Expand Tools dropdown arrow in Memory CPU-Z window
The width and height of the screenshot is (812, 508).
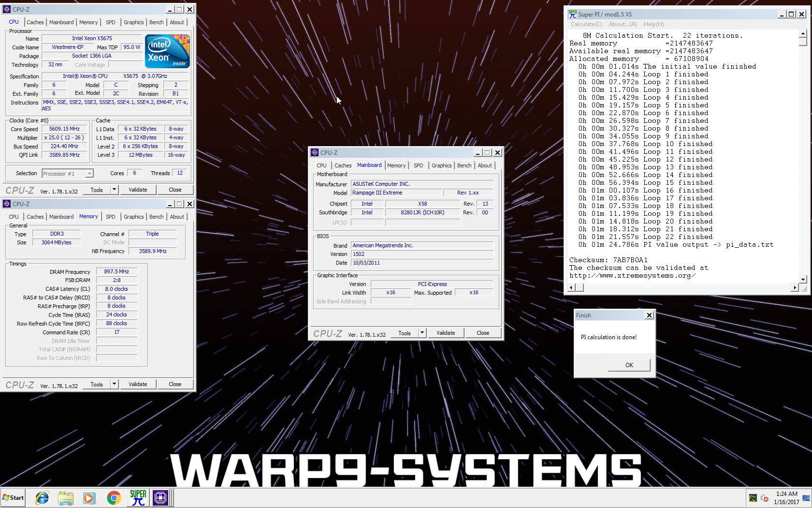tap(115, 384)
